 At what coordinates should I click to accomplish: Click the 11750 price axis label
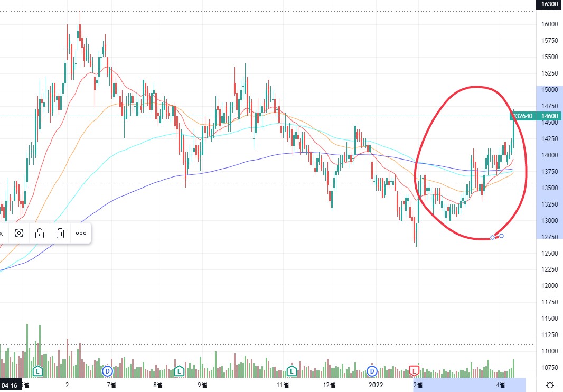click(550, 302)
